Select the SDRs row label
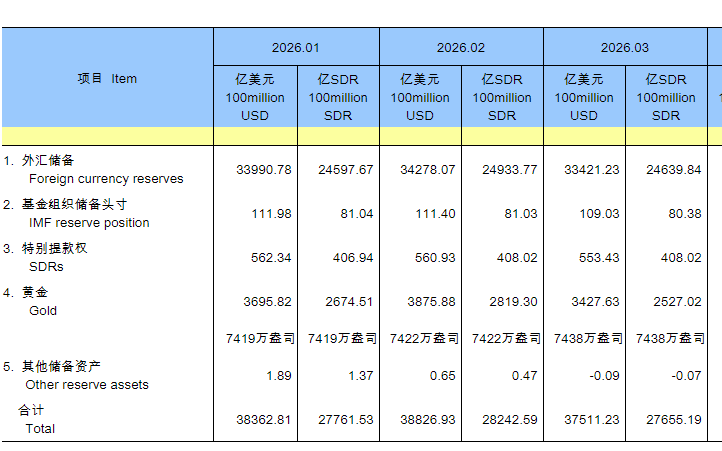This screenshot has width=722, height=451. 46,267
